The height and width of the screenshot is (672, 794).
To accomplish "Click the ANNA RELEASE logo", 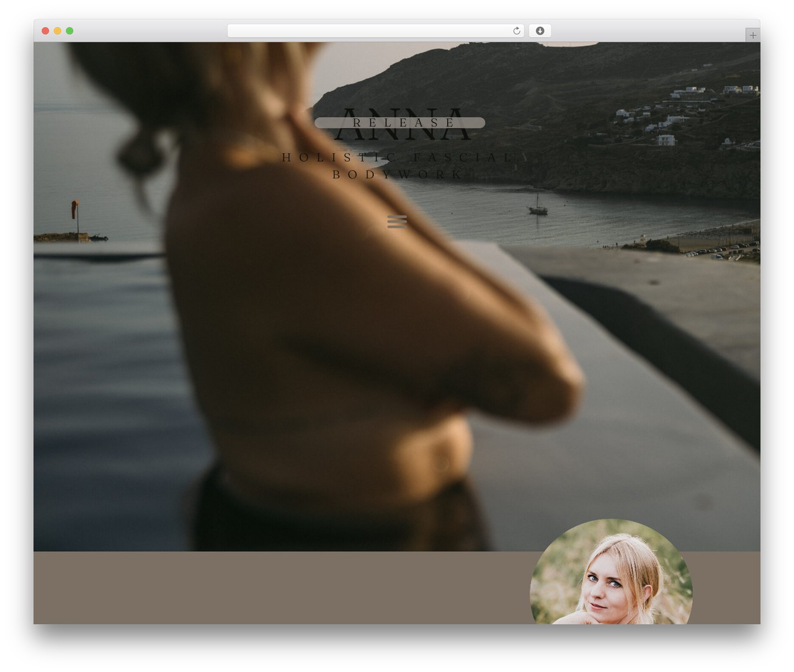I will tap(400, 123).
